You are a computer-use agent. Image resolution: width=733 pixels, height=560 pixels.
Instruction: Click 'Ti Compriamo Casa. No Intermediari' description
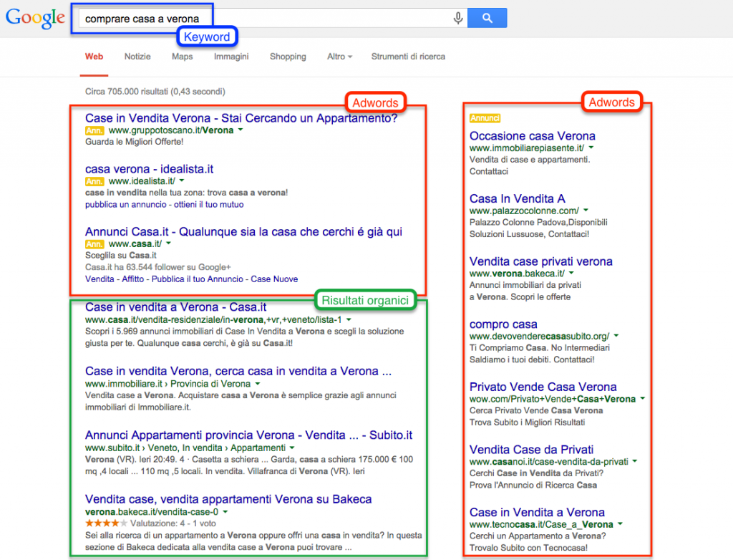click(540, 347)
